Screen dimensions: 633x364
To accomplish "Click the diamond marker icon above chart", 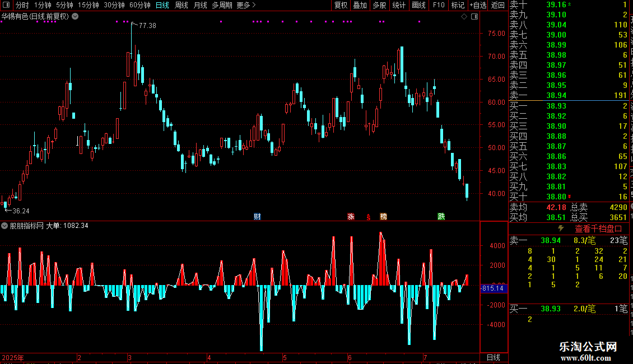I will [464, 17].
